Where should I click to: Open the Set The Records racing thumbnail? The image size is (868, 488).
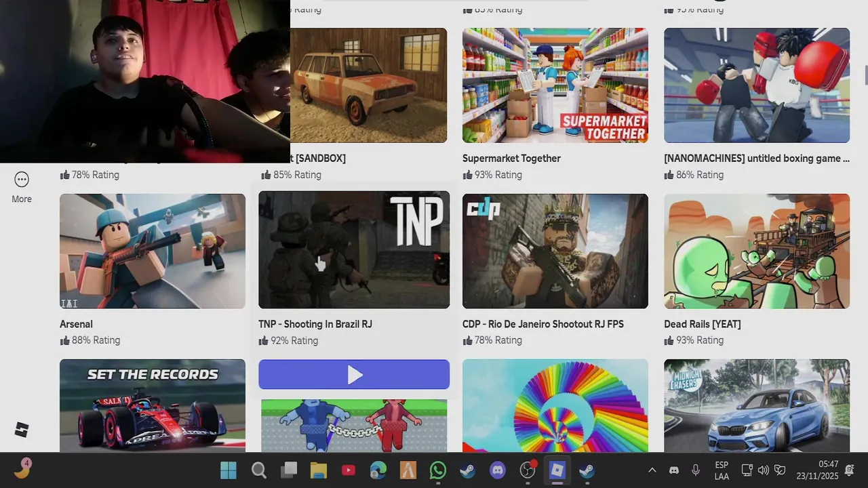pyautogui.click(x=153, y=405)
